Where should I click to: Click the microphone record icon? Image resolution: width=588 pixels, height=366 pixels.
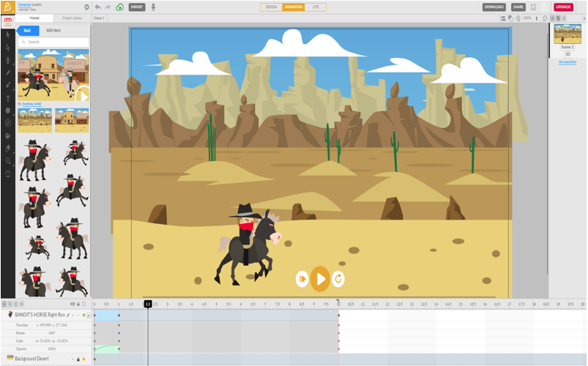[153, 7]
